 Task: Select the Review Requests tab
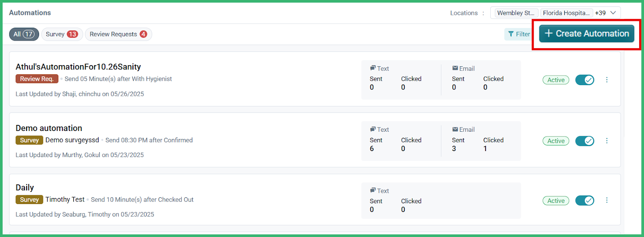point(118,34)
